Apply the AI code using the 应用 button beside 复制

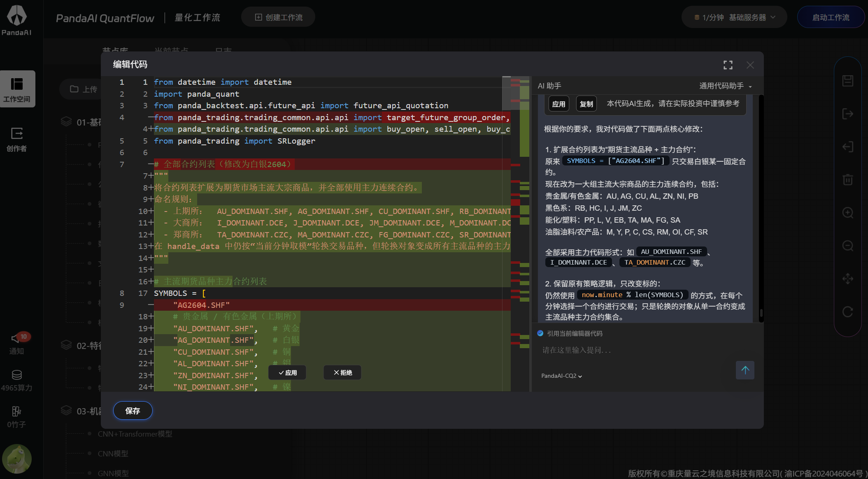[558, 104]
